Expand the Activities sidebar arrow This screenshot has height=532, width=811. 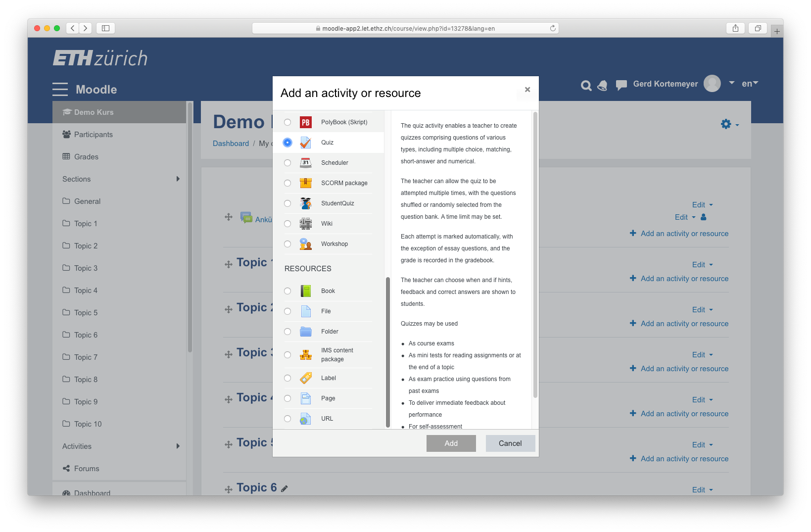click(178, 446)
